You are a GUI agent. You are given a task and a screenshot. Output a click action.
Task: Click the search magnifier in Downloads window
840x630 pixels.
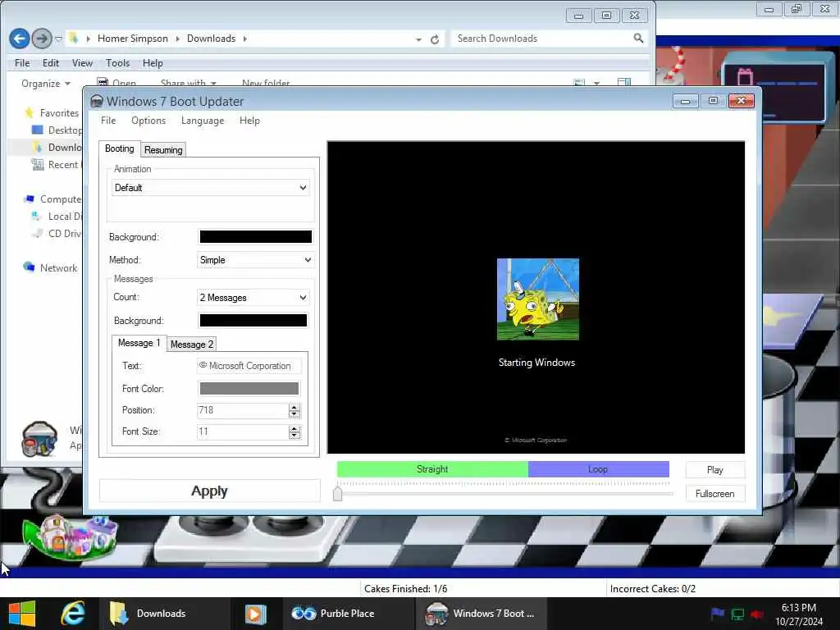tap(638, 38)
